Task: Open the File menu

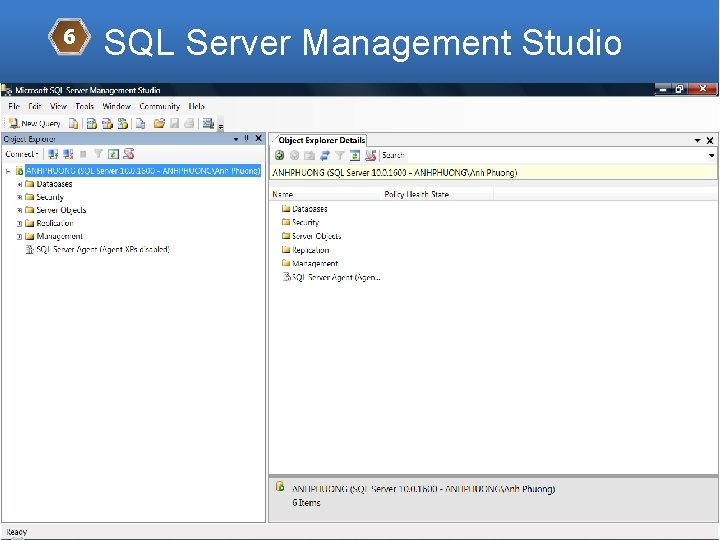Action: tap(14, 106)
